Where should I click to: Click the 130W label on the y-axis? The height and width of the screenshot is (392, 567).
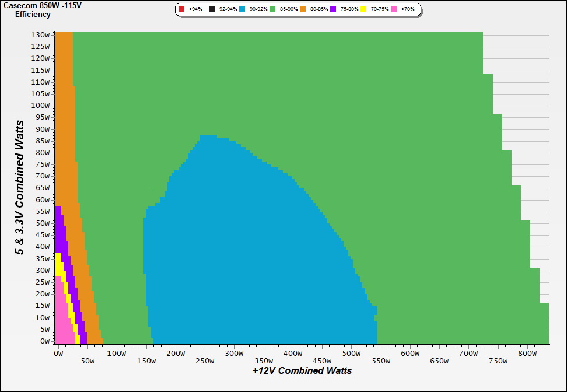pos(40,34)
